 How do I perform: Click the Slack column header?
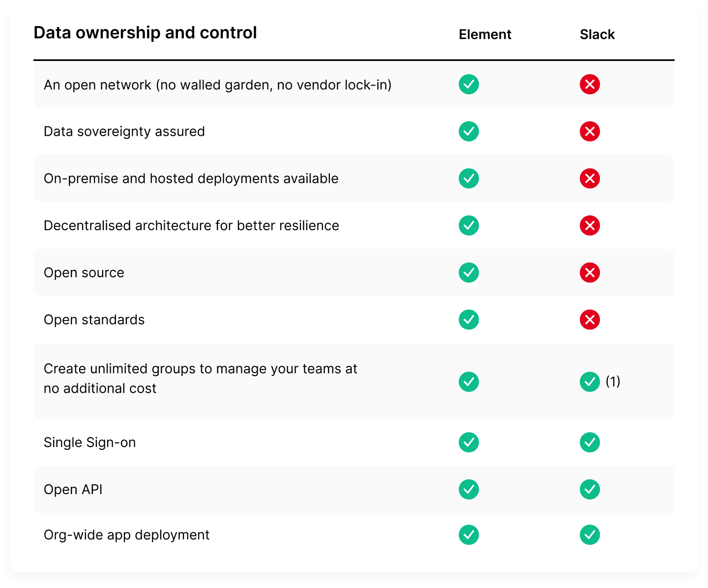597,34
